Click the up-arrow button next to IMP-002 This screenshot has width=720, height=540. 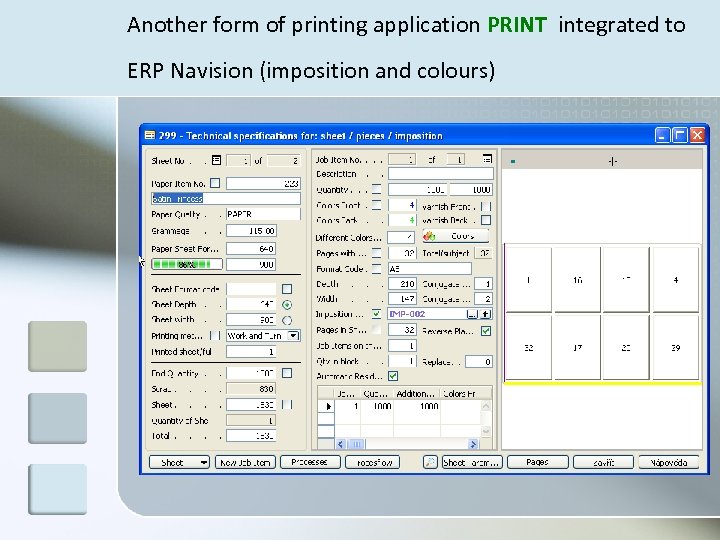click(486, 314)
